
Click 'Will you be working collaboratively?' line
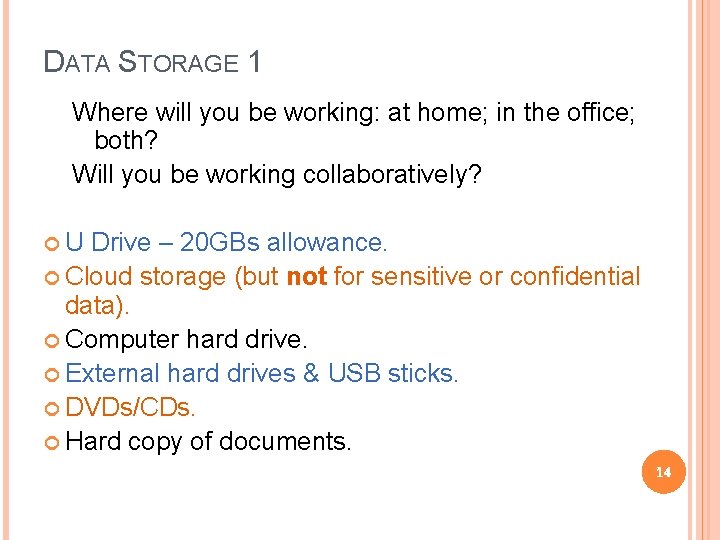click(276, 175)
